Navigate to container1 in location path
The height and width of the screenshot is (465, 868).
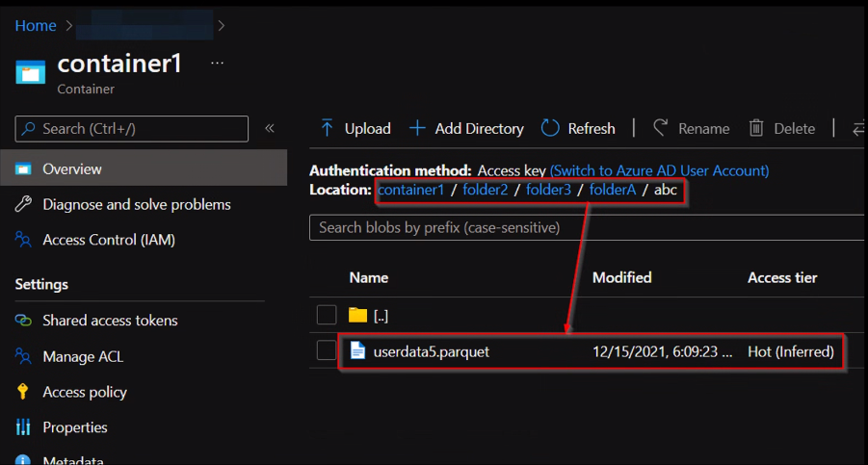[x=410, y=190]
